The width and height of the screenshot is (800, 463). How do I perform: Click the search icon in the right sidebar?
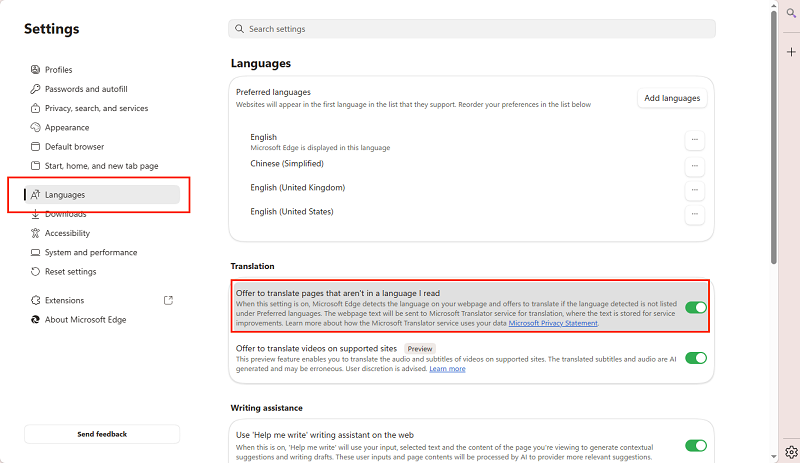tap(791, 13)
